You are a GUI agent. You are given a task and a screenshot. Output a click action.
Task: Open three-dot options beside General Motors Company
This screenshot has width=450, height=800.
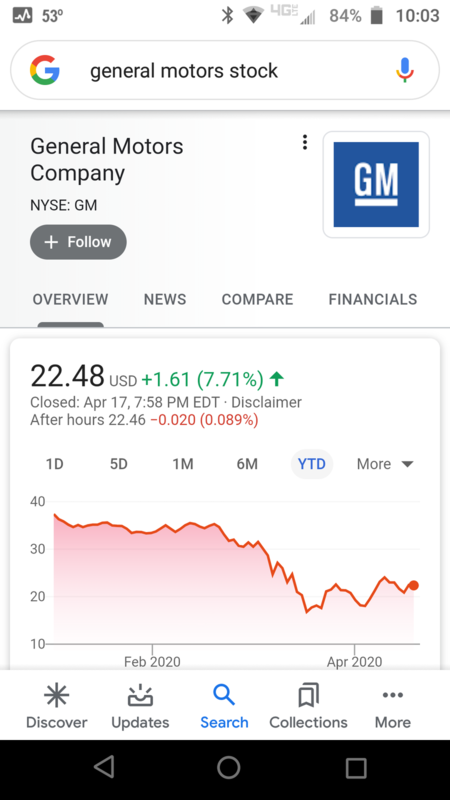305,142
